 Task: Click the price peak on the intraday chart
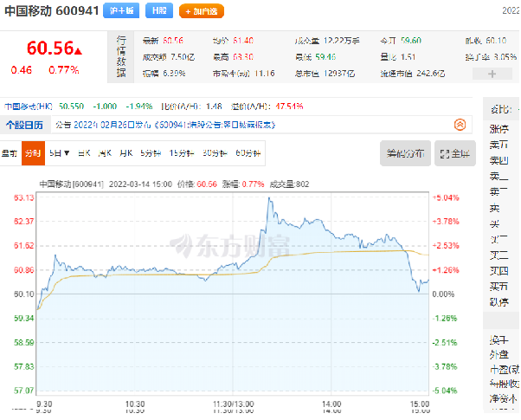pyautogui.click(x=269, y=197)
